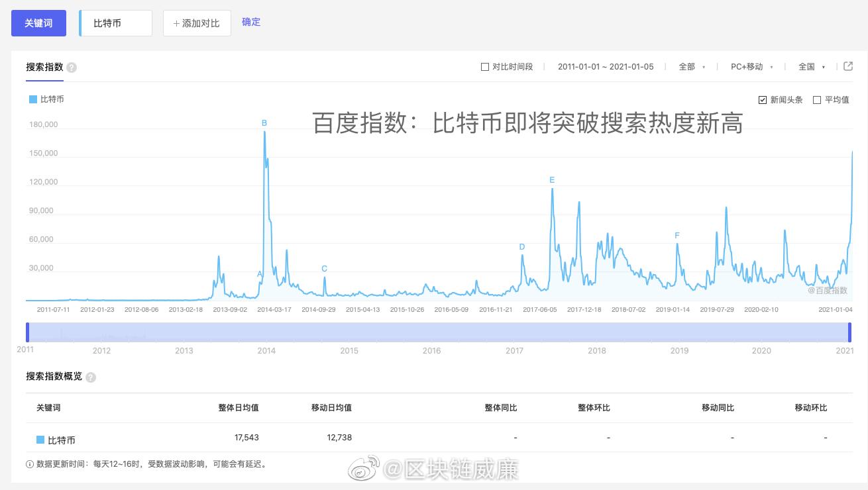
Task: Click the 2019 label on the timeline
Action: click(679, 351)
